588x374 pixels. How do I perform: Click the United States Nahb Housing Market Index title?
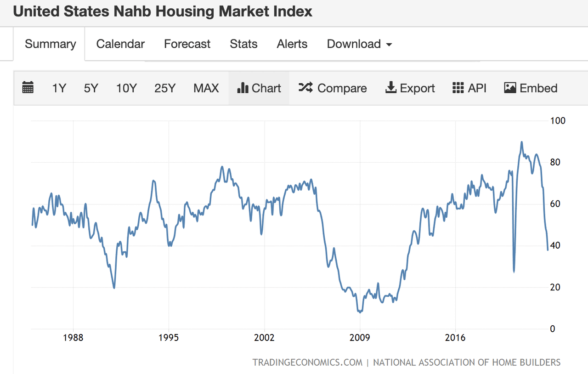tap(163, 11)
